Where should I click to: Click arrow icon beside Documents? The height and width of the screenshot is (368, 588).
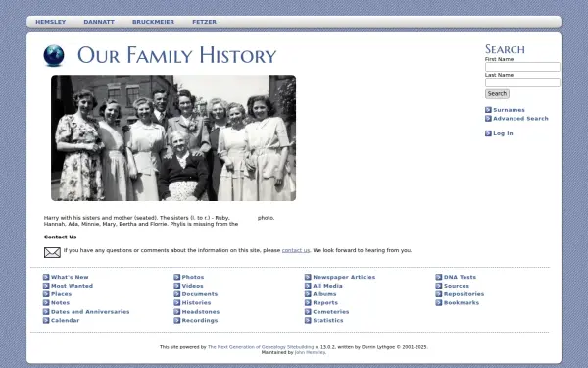177,294
